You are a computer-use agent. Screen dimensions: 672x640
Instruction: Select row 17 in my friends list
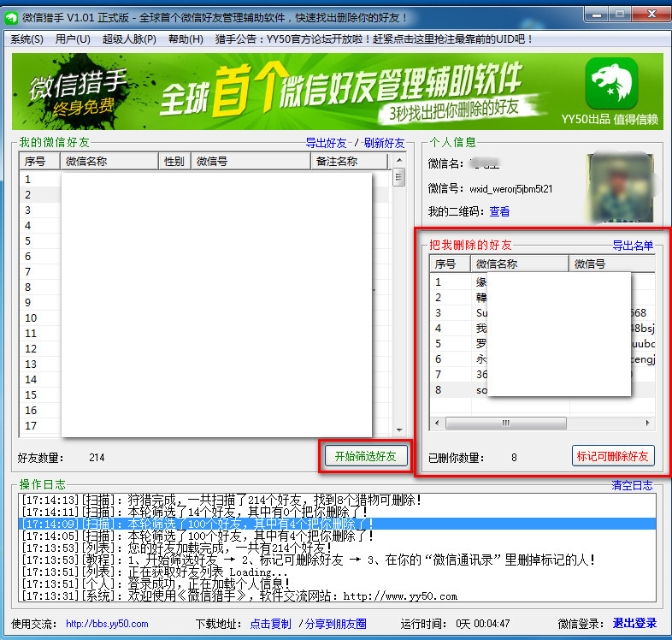[205, 426]
